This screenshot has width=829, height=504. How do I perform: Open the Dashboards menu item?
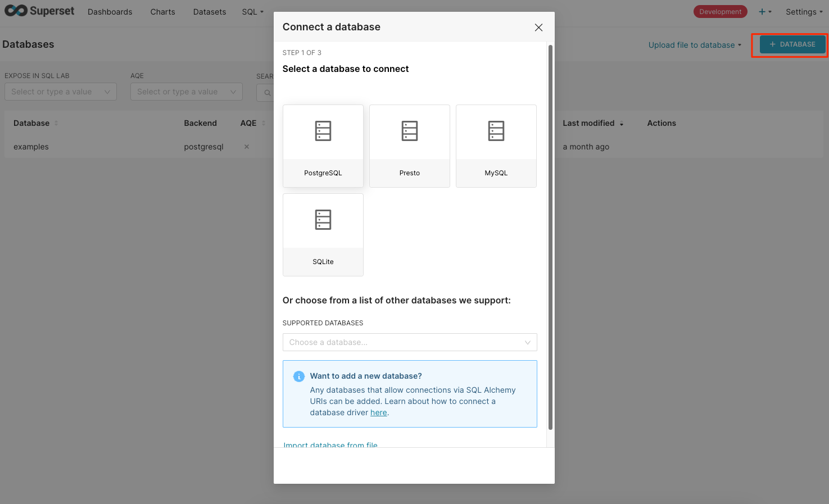click(x=110, y=12)
